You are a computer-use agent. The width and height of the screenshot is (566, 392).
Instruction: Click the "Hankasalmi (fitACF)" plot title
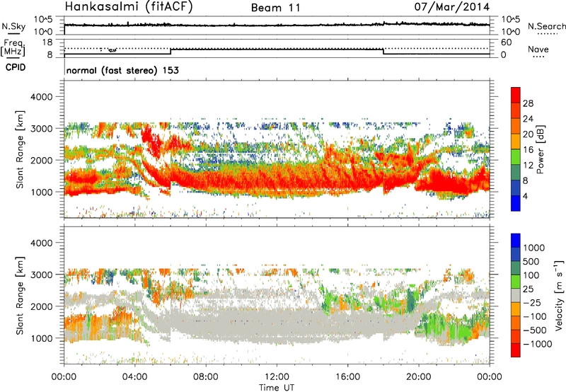pos(129,6)
